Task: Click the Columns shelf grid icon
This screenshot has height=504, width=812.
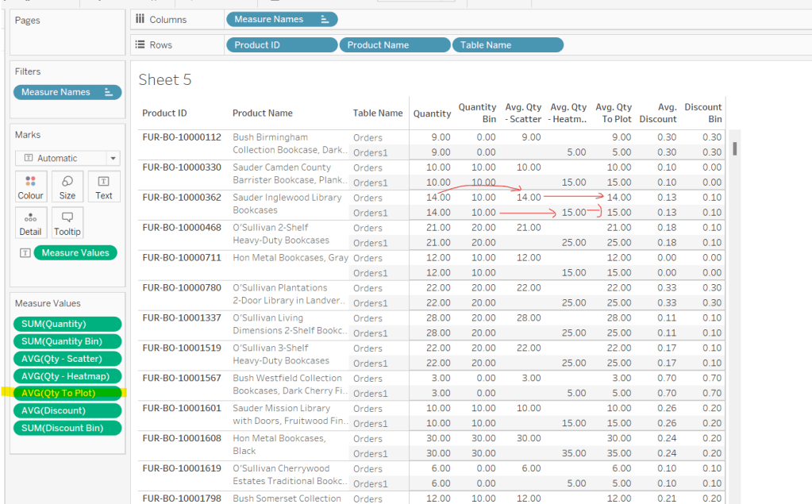Action: (x=140, y=19)
